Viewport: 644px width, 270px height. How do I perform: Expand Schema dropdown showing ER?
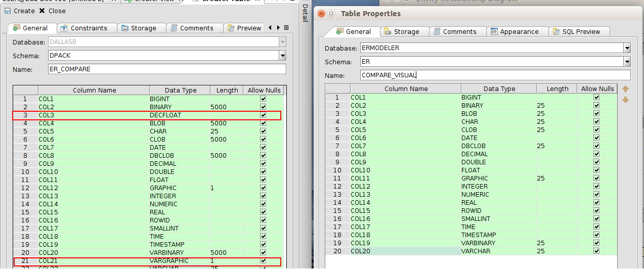[627, 62]
